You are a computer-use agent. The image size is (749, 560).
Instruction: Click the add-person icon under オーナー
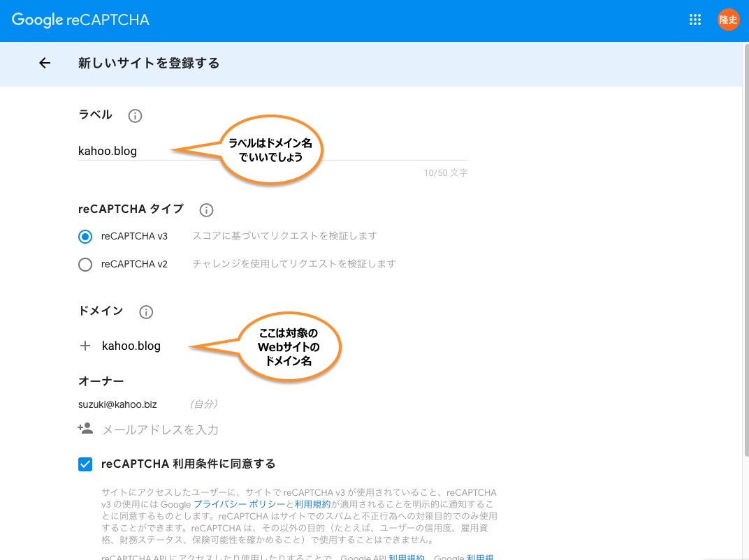(85, 429)
